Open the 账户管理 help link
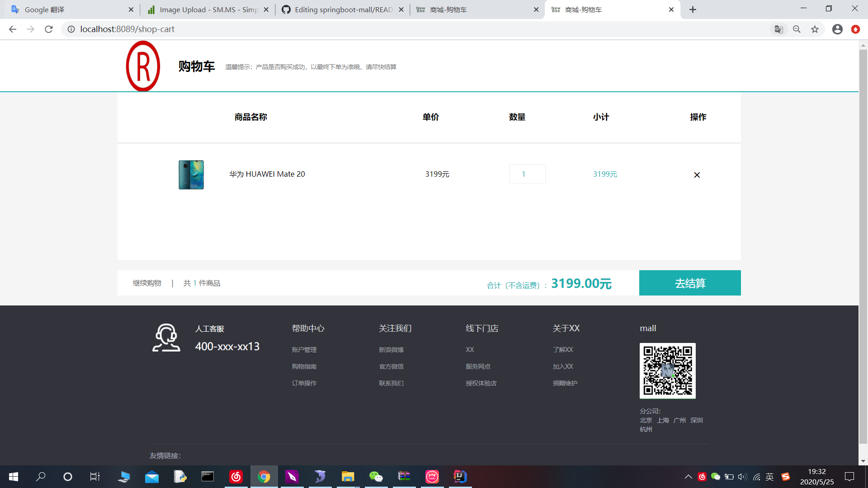 click(x=304, y=349)
